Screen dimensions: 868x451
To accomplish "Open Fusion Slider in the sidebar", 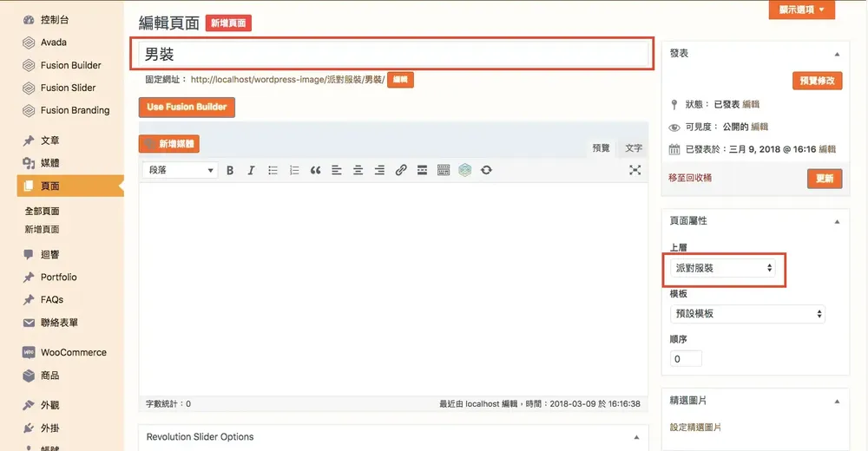I will (x=68, y=88).
